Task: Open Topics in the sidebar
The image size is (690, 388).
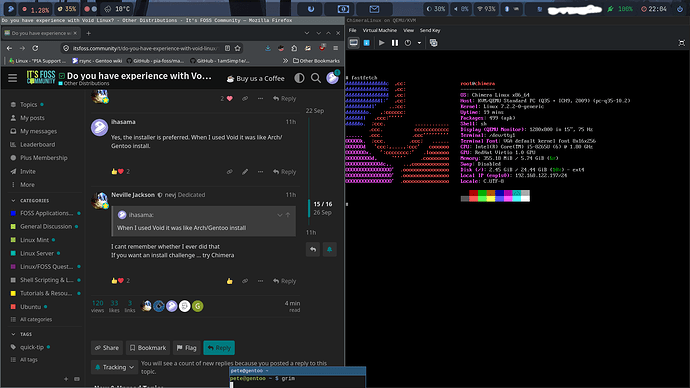Action: point(28,104)
